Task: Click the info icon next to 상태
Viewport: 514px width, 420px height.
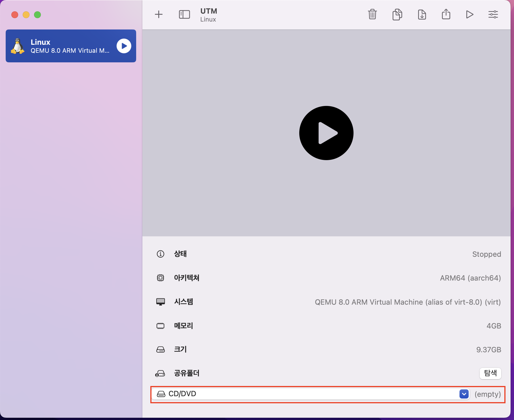Action: tap(161, 254)
